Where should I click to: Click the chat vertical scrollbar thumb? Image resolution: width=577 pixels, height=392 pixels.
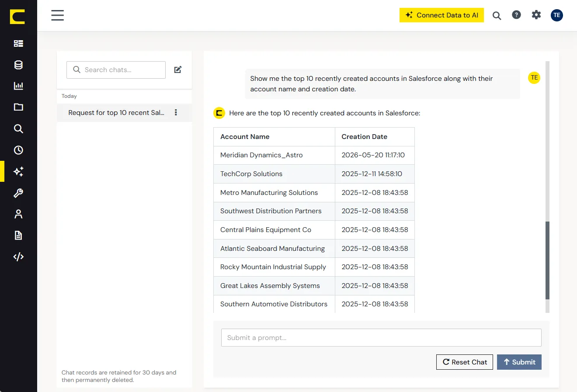547,260
